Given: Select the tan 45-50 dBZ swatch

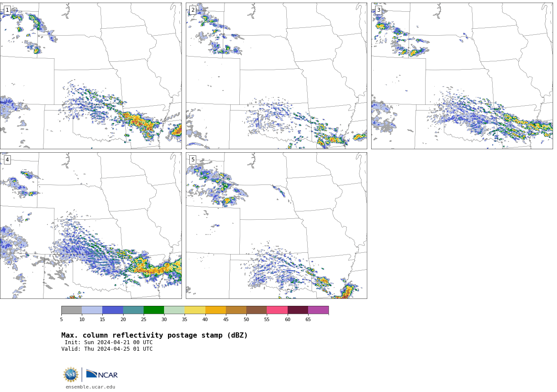Looking at the screenshot, I should click(236, 310).
